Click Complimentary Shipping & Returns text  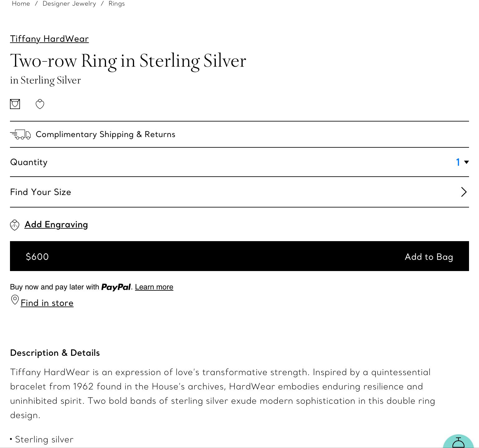pyautogui.click(x=105, y=134)
